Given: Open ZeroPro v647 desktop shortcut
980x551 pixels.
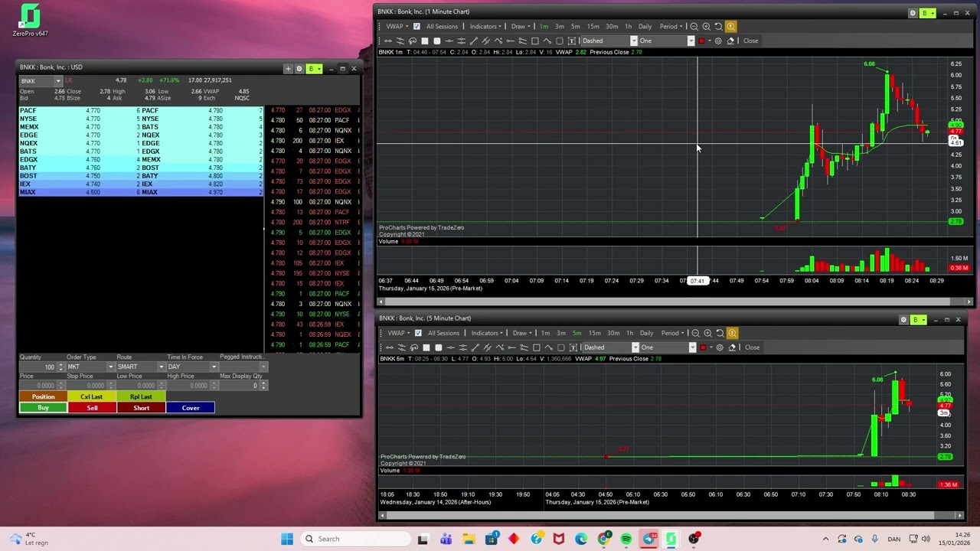Looking at the screenshot, I should 30,21.
